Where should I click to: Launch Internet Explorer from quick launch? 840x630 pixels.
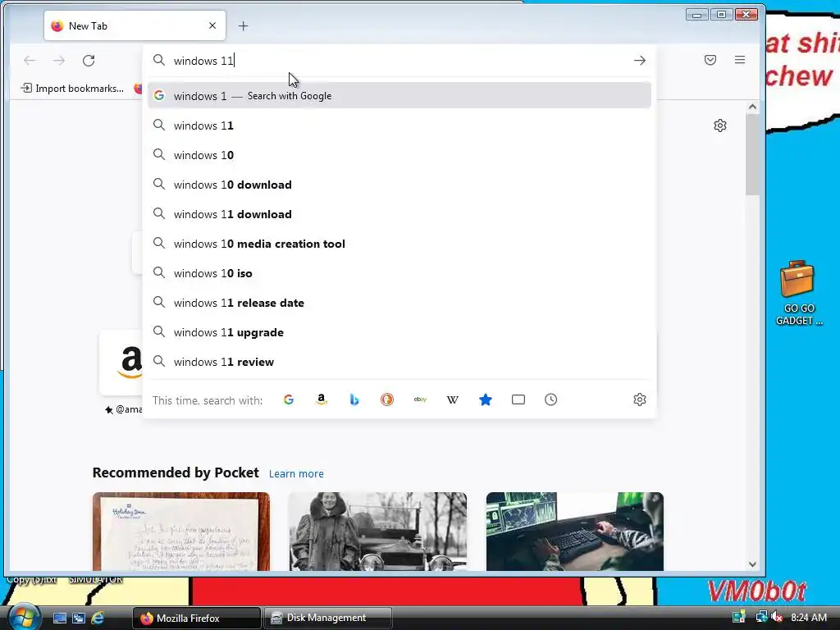tap(98, 619)
